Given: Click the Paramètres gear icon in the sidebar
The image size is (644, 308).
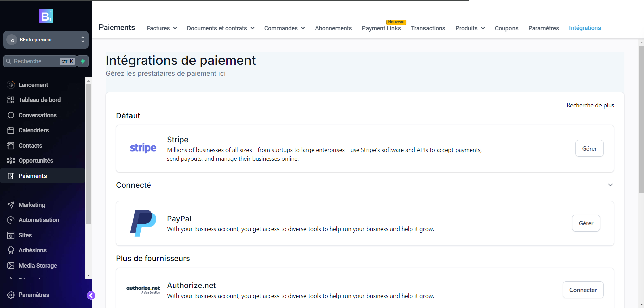Looking at the screenshot, I should tap(11, 295).
